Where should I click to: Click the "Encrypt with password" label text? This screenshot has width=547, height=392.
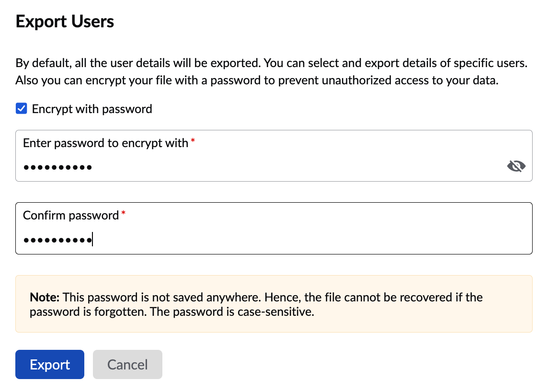click(92, 109)
